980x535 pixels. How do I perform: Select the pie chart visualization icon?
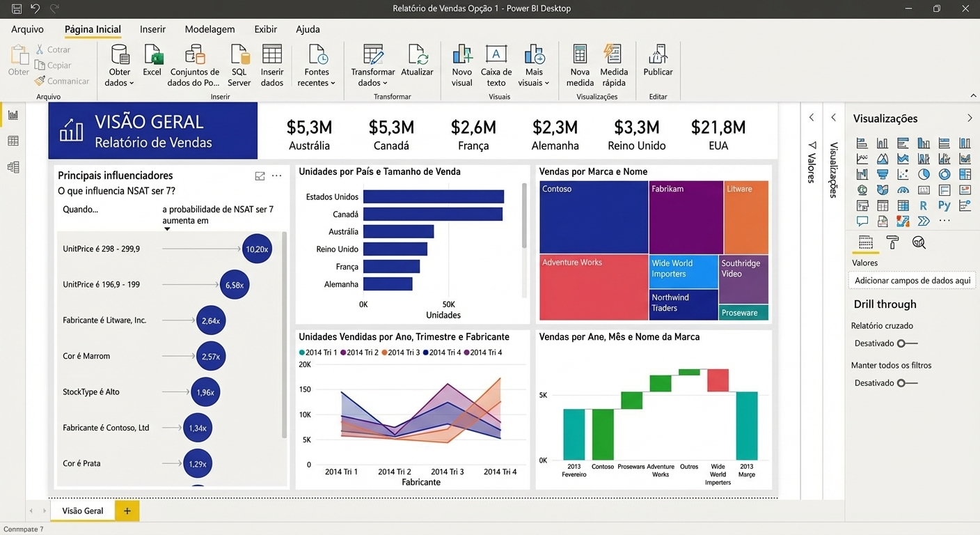pyautogui.click(x=924, y=174)
